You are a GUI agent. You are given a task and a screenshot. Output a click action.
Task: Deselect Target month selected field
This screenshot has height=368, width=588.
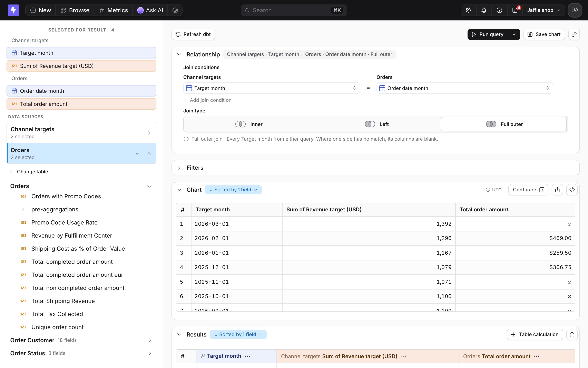pyautogui.click(x=81, y=53)
